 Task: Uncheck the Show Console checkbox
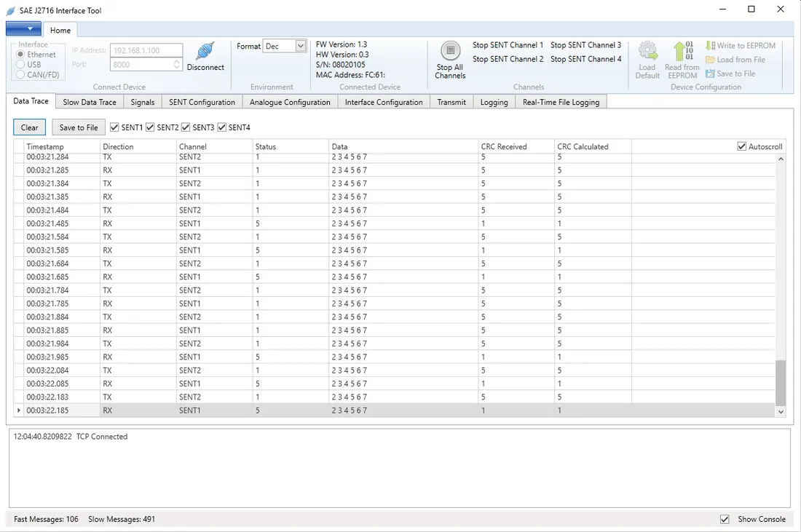(x=725, y=519)
